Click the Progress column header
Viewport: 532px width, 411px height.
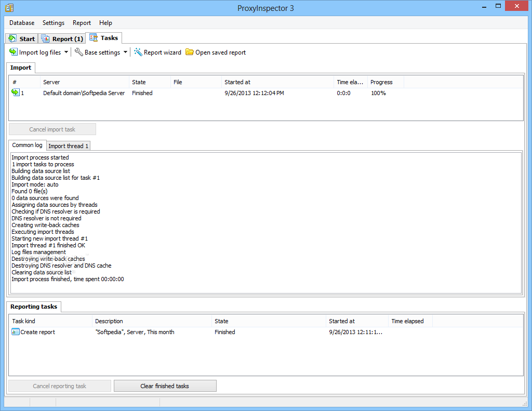point(385,82)
